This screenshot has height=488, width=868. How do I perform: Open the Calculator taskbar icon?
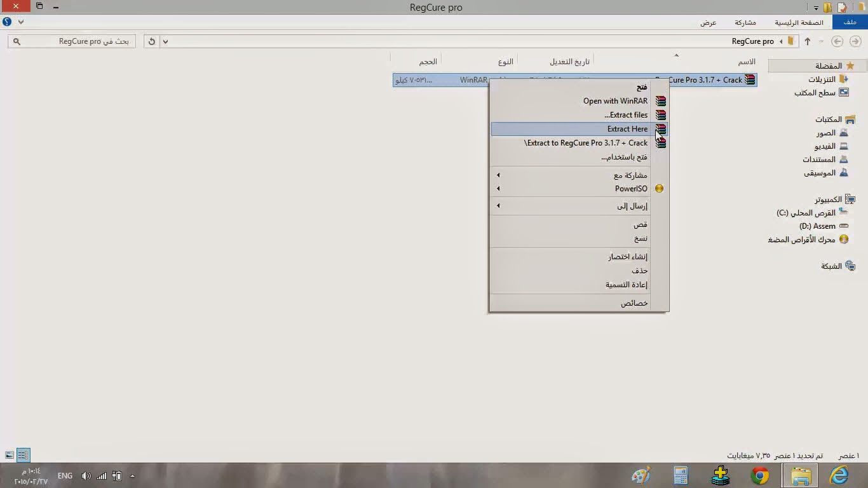[681, 475]
